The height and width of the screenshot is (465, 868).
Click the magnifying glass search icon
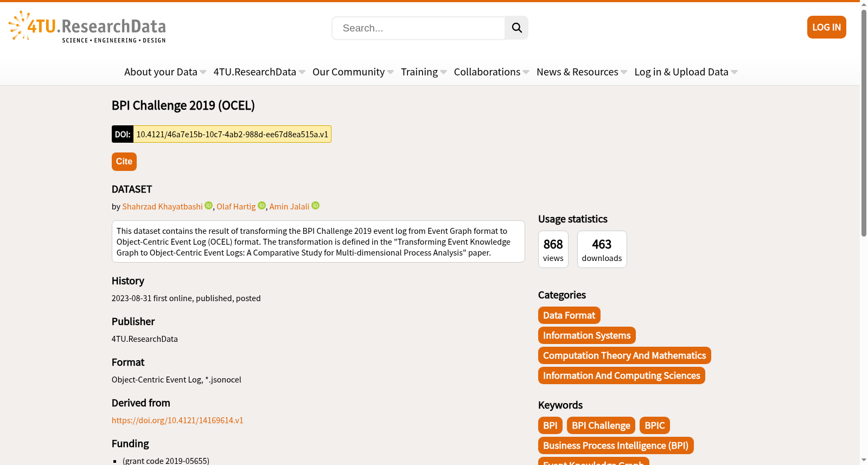516,28
